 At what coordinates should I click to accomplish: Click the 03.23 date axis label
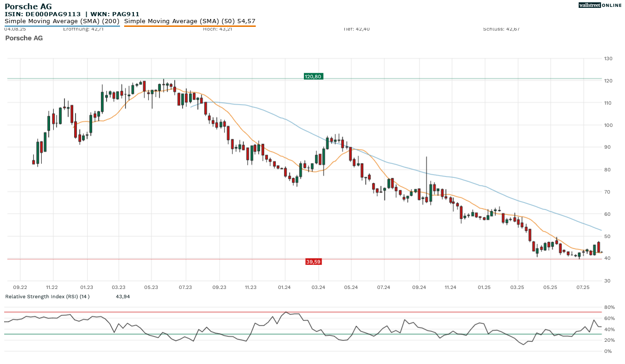tap(119, 288)
